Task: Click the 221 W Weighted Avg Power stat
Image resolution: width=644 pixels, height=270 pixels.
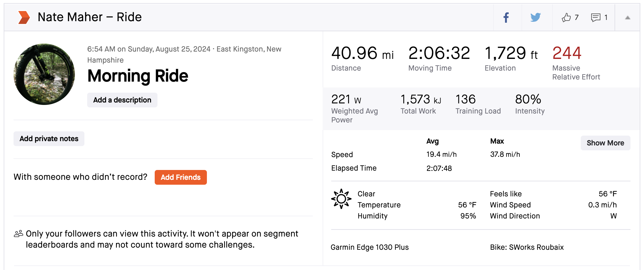Action: tap(346, 99)
